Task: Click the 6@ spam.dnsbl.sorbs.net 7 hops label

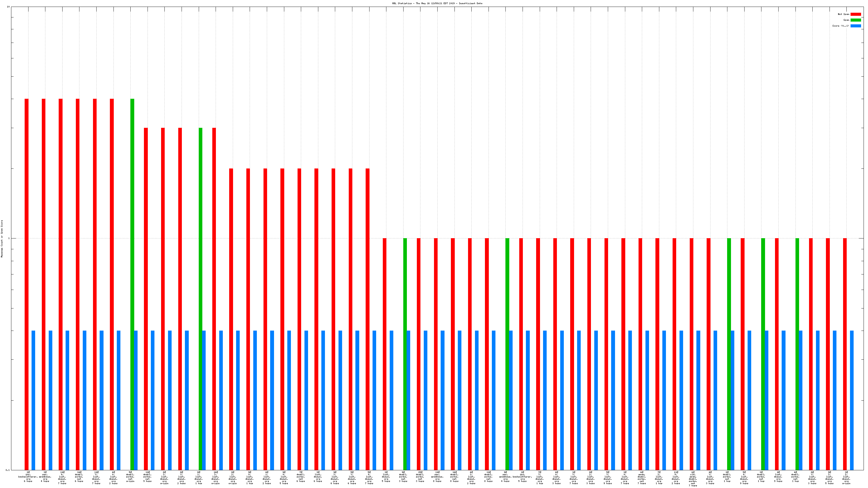Action: pos(642,478)
